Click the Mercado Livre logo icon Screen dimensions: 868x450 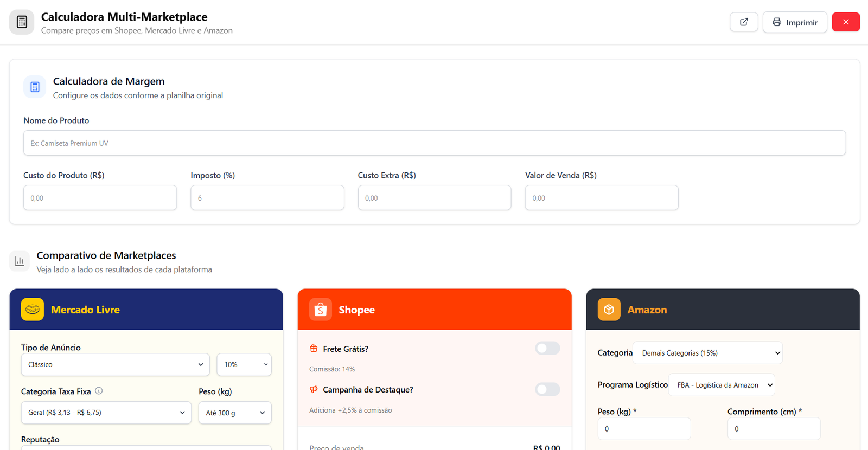tap(33, 310)
